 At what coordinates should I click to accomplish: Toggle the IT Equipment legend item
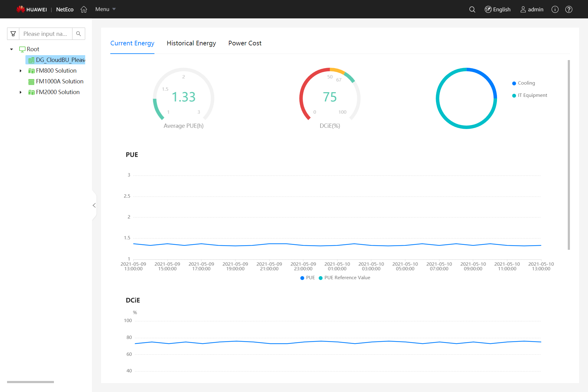tap(529, 95)
